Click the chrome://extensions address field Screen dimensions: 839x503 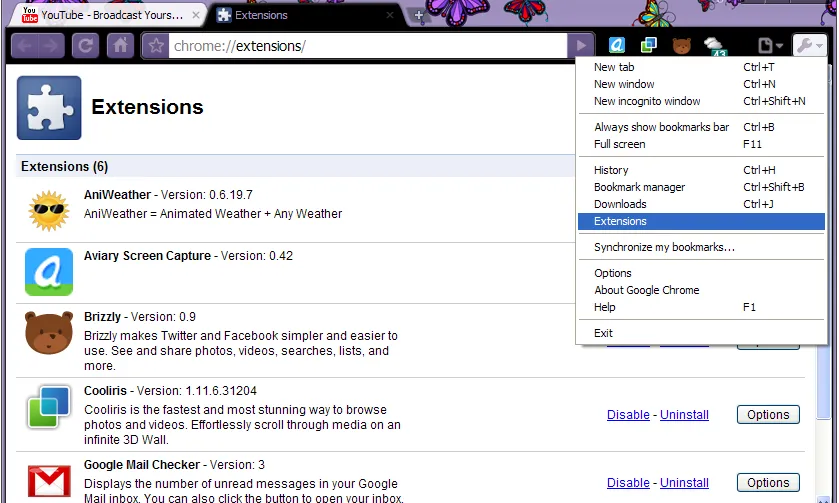pos(368,46)
